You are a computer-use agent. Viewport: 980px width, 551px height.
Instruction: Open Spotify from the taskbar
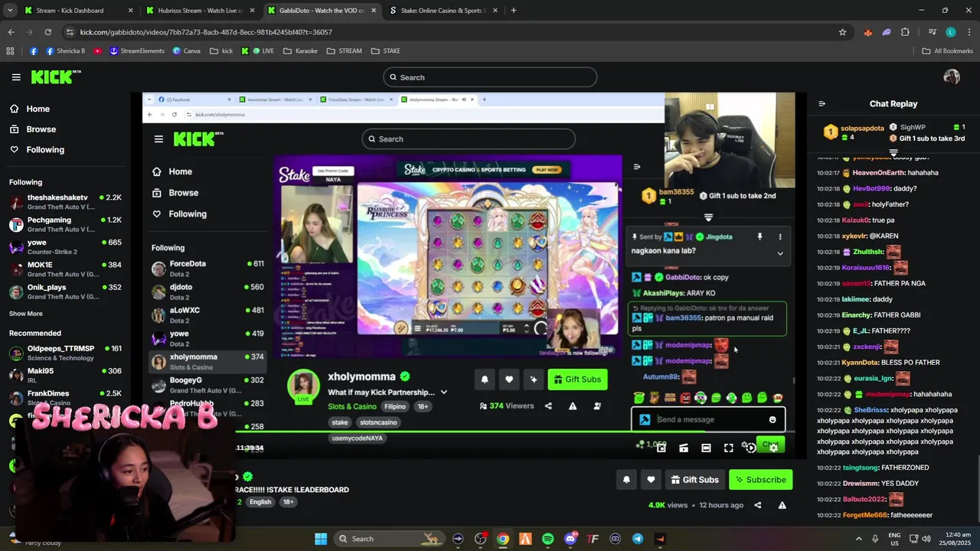click(x=547, y=539)
